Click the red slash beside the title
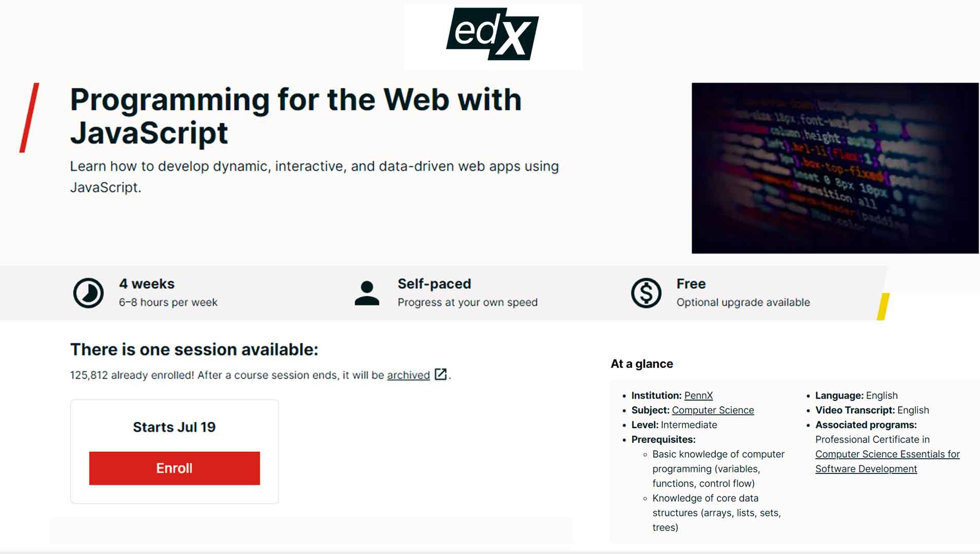Screen dimensions: 980x554 [29, 117]
